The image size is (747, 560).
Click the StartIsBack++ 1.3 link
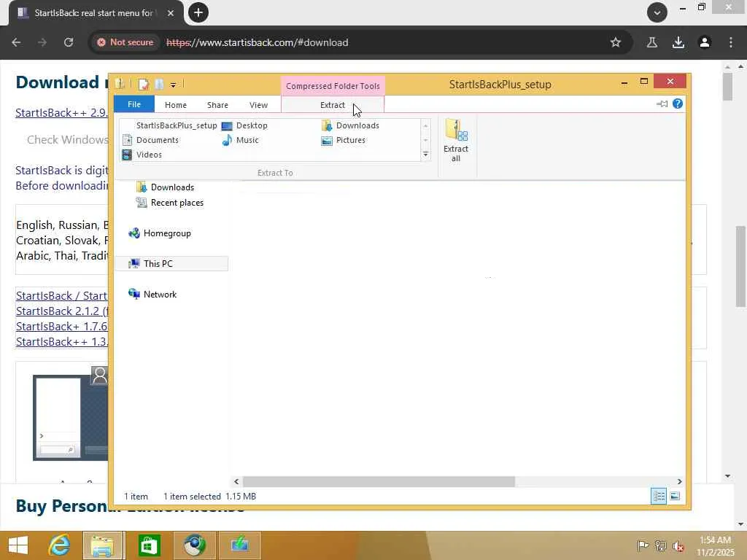(62, 341)
